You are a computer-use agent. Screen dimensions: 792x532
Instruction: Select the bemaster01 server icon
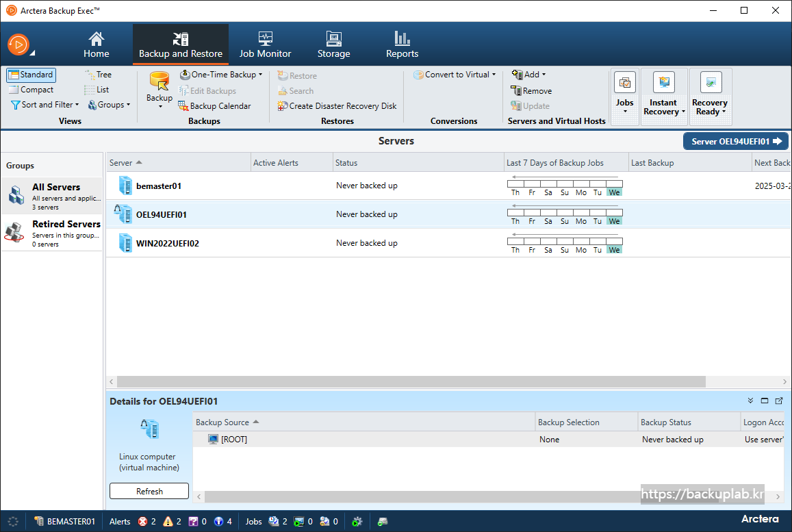point(125,186)
